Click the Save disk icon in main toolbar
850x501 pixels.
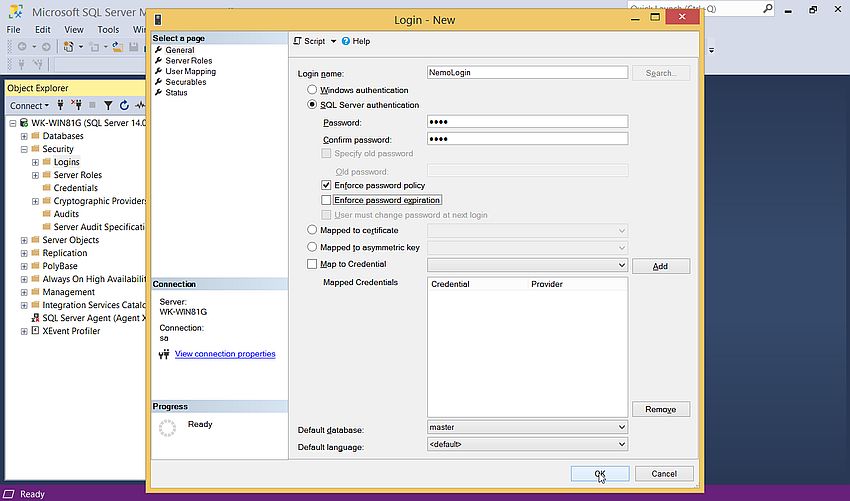pyautogui.click(x=133, y=47)
